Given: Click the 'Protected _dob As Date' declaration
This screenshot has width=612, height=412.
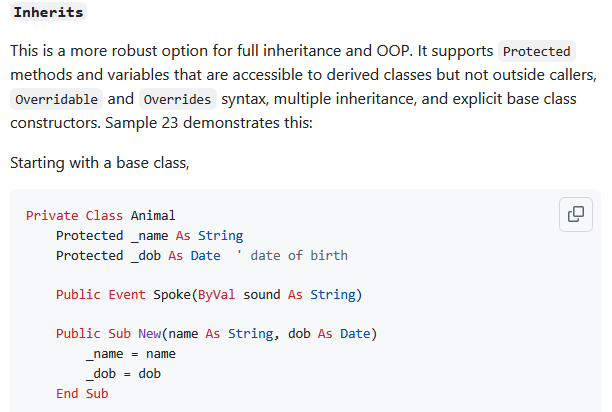Looking at the screenshot, I should pyautogui.click(x=138, y=255).
